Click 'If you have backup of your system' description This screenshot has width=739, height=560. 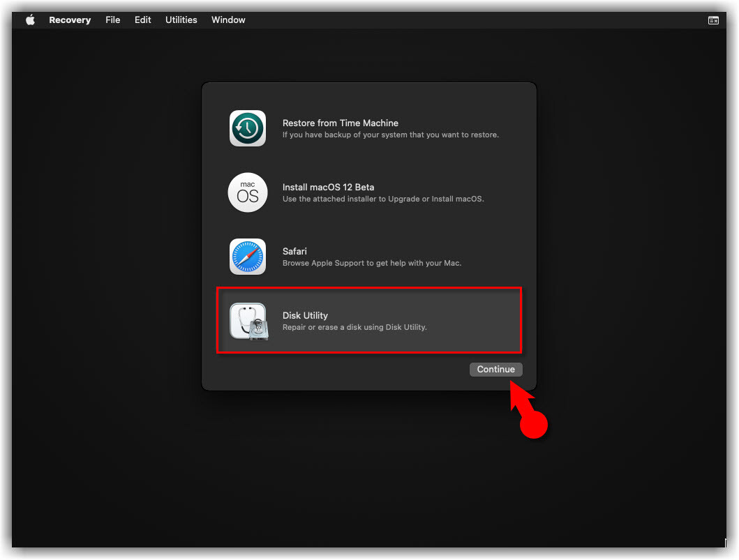390,135
